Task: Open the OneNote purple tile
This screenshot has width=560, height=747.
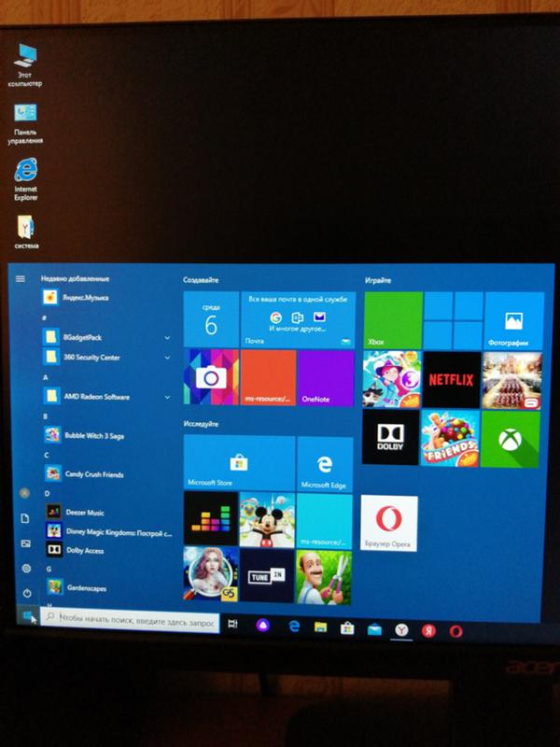Action: pos(326,378)
